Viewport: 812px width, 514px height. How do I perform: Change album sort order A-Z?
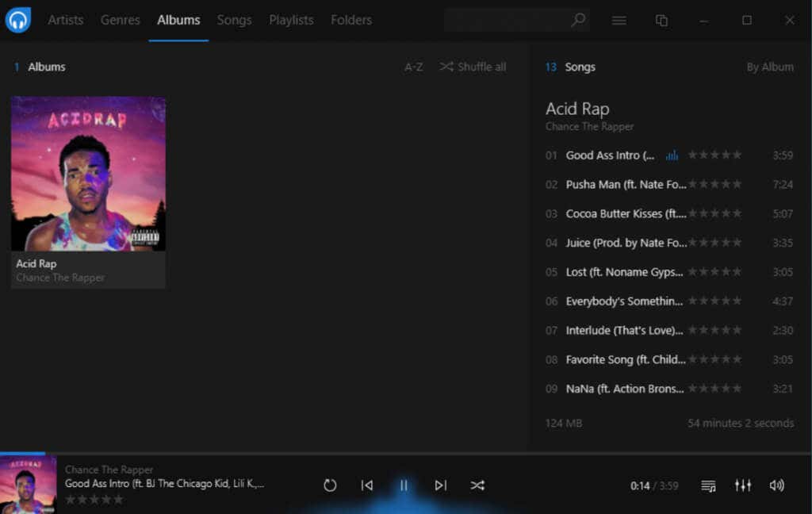[x=413, y=67]
